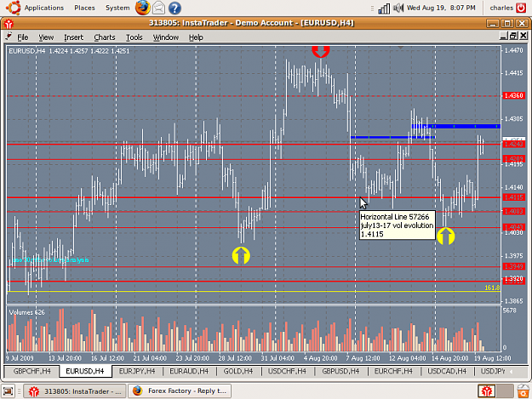Viewport: 532px width, 399px height.
Task: Click Show Desktop icon in bottom panel
Action: pyautogui.click(x=9, y=391)
